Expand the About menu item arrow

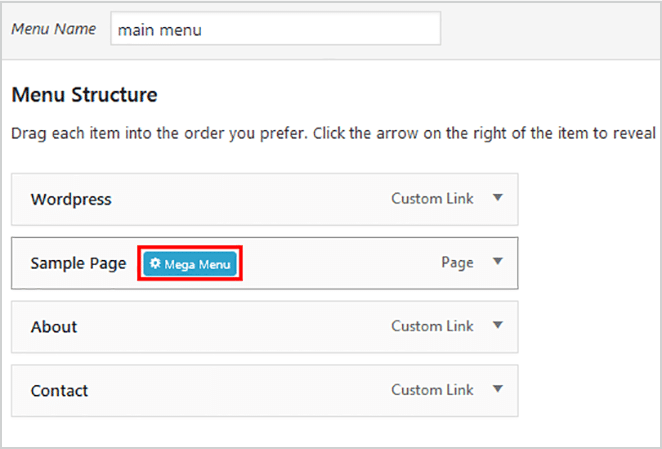click(498, 325)
